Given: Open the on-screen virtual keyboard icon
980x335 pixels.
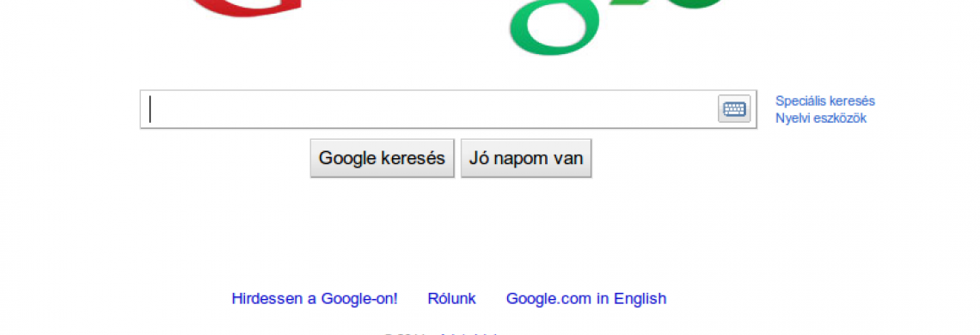Looking at the screenshot, I should pyautogui.click(x=734, y=109).
